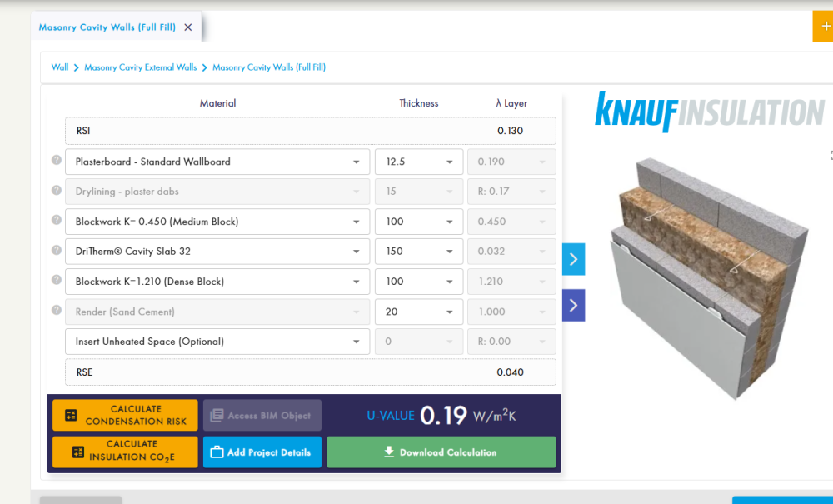Click the R: 0.17 field for Drylining
This screenshot has width=833, height=504.
click(511, 192)
